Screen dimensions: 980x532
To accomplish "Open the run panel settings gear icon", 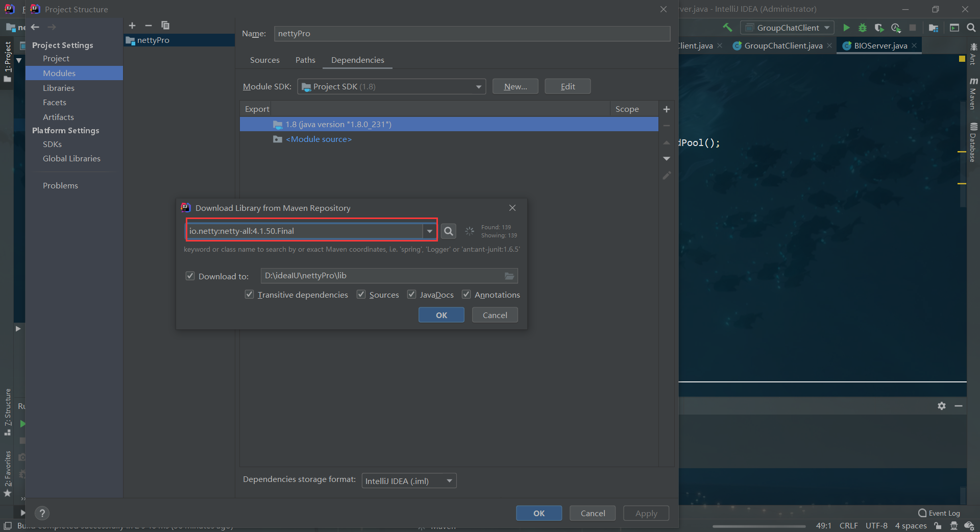I will point(942,406).
